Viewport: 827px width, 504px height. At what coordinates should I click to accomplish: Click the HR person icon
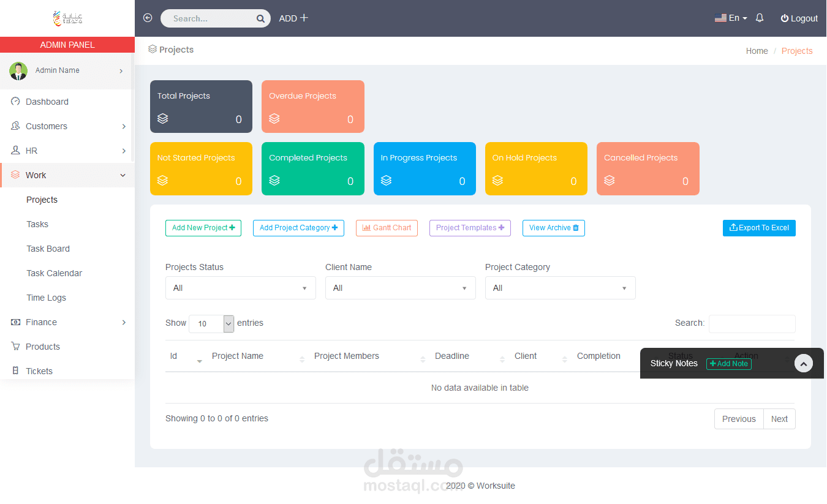pos(15,151)
